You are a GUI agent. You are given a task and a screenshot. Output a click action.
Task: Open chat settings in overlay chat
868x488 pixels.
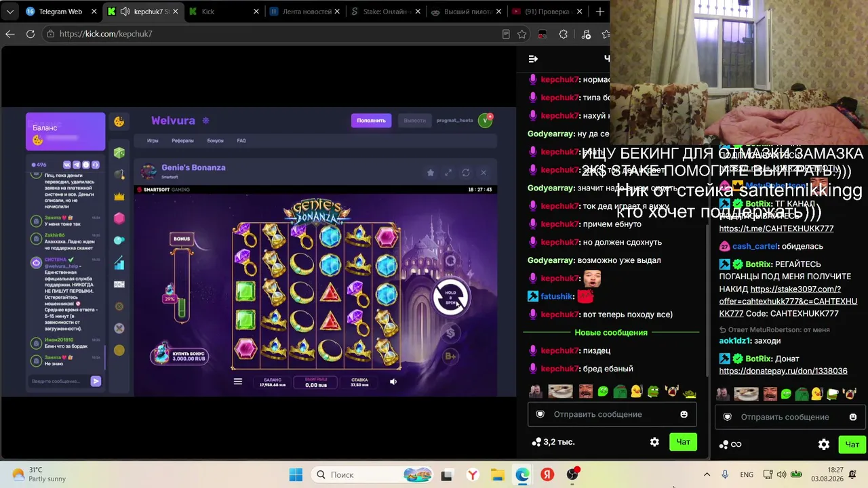coord(824,445)
